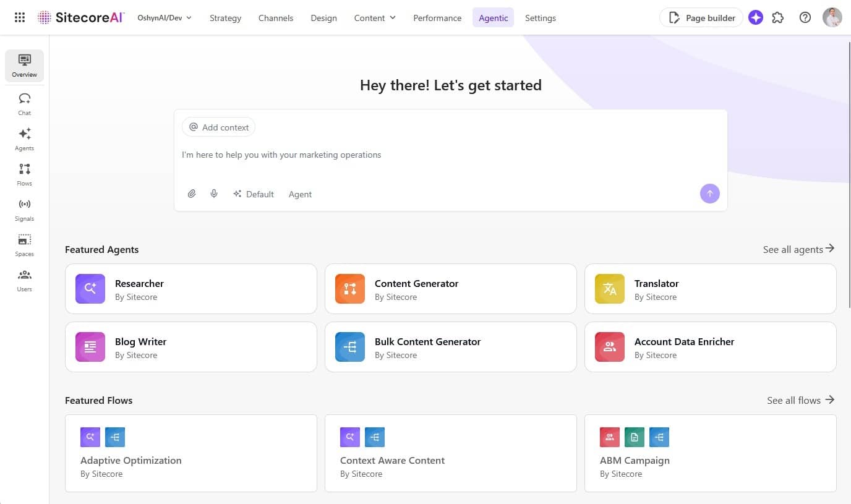Click purple researcher icon in Context Aware Content
Viewport: 851px width, 504px height.
350,437
